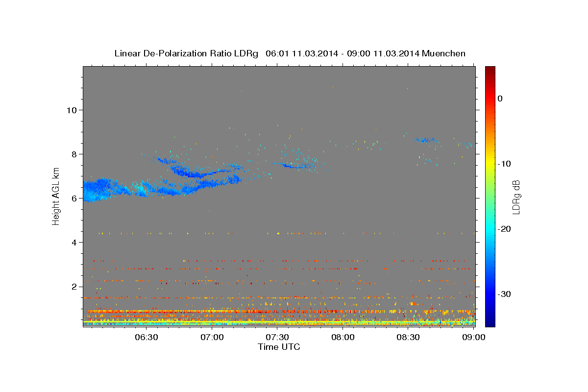
Task: Click the height tick label "8"
Action: tap(73, 154)
